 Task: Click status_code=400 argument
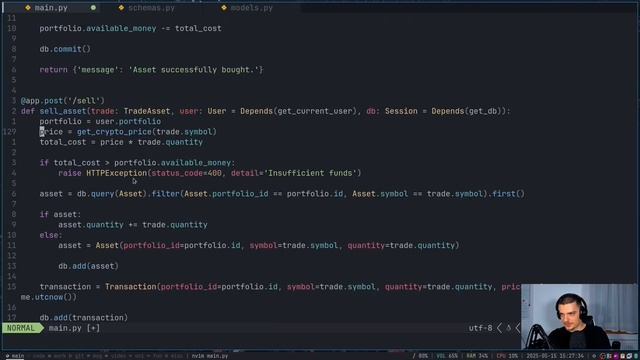coord(187,173)
